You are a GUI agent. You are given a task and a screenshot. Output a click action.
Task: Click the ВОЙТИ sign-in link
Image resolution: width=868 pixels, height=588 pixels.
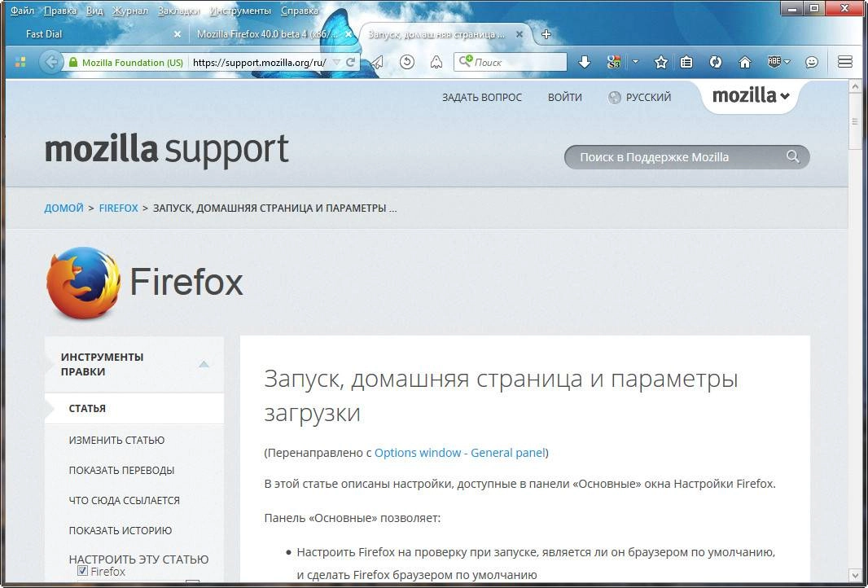[564, 98]
